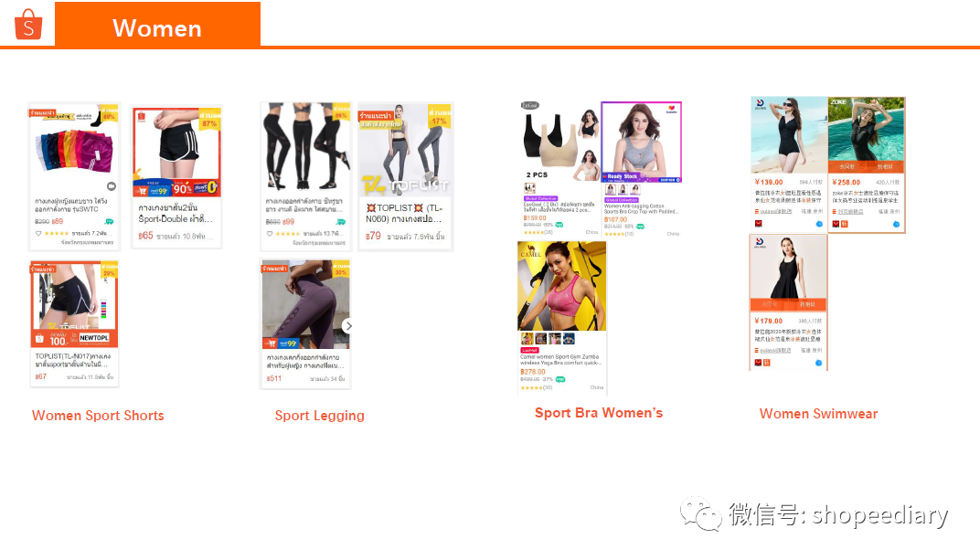Screen dimensions: 980x560
Task: Click cart icon on purple leggings banner
Action: [x=272, y=343]
